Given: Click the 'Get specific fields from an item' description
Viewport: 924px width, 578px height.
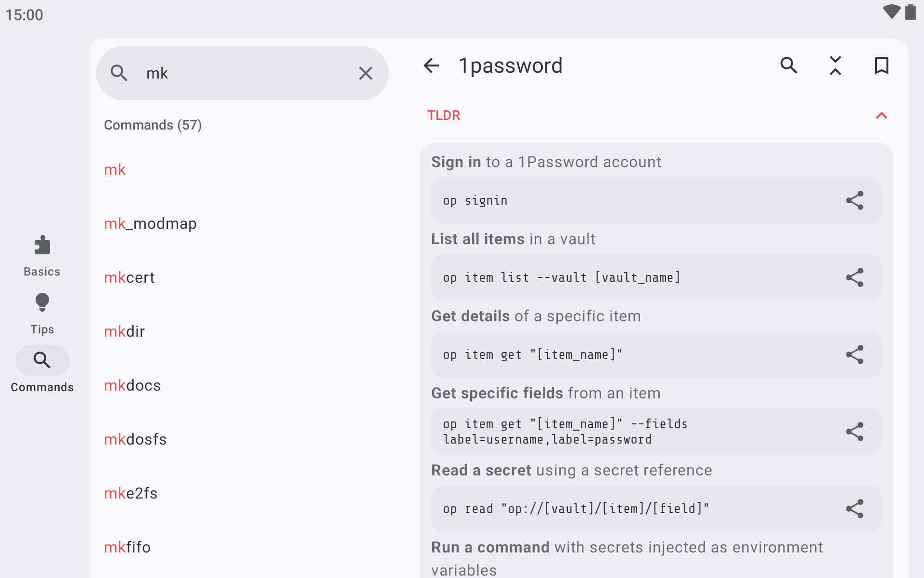Looking at the screenshot, I should [546, 393].
